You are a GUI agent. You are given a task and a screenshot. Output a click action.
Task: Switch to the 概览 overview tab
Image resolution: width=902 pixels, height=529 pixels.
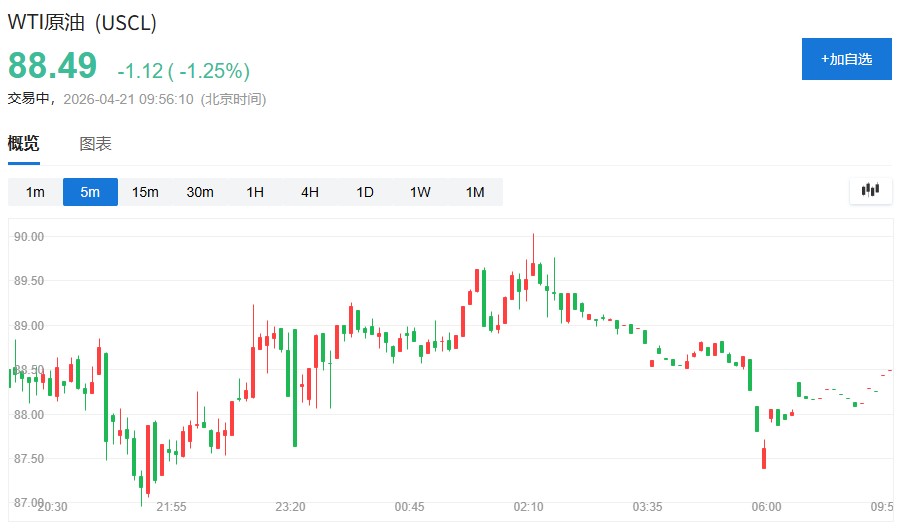click(24, 144)
